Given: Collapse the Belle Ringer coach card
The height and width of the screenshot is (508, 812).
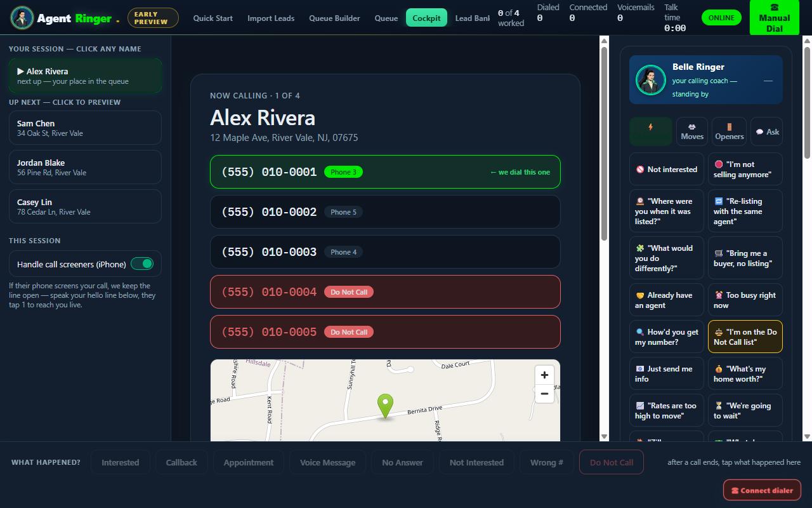Looking at the screenshot, I should [x=768, y=81].
